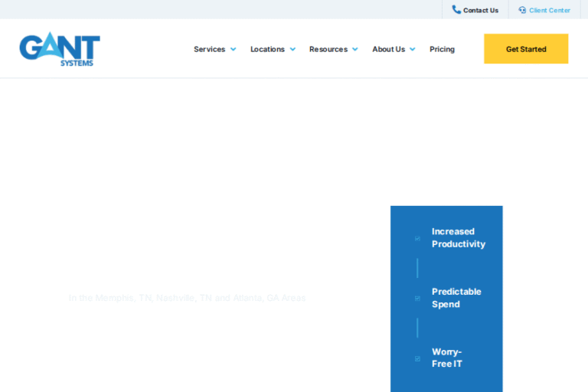Open the Contact Us link text

point(481,11)
